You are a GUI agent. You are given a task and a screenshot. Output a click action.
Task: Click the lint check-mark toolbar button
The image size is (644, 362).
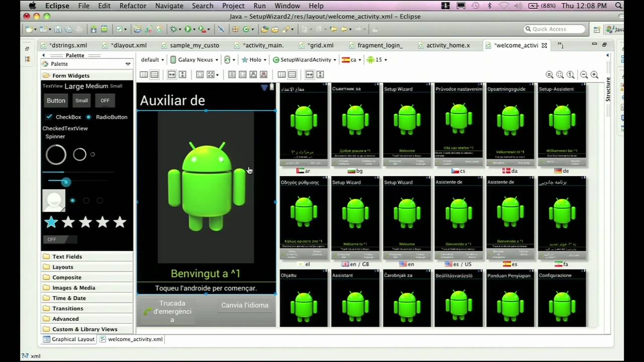click(x=119, y=29)
